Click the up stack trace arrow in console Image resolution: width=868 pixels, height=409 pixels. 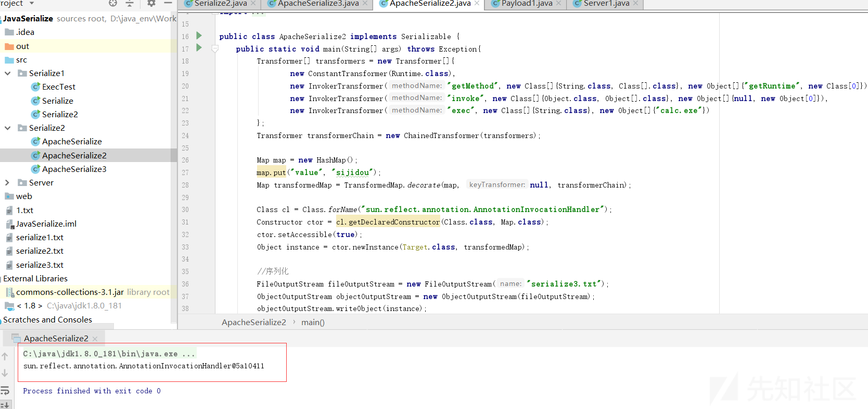[5, 356]
